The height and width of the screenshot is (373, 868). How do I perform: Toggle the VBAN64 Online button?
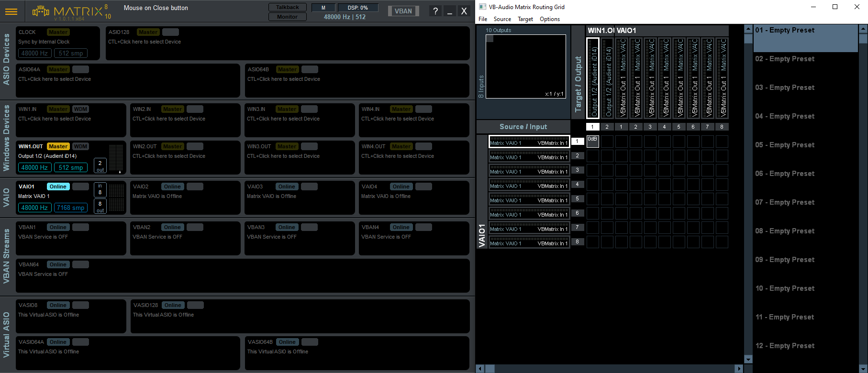(58, 264)
